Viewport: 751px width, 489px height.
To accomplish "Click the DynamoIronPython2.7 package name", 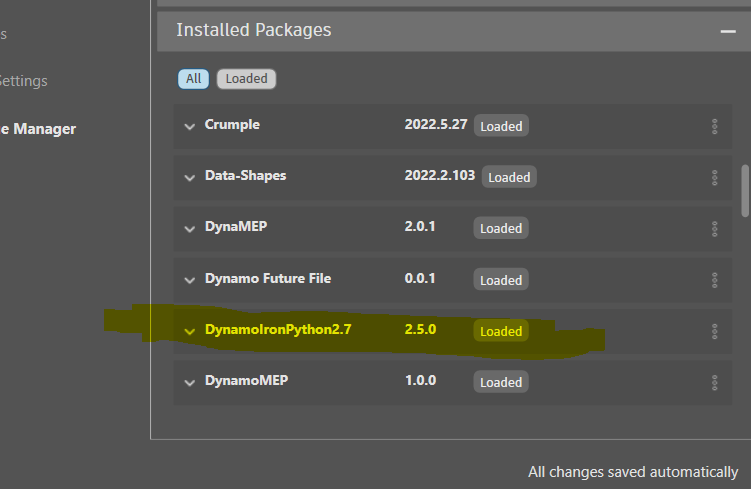I will pos(278,330).
